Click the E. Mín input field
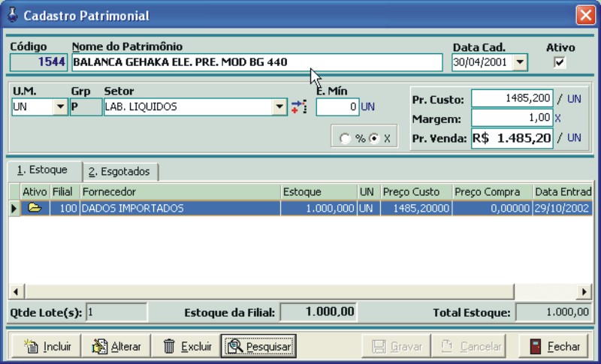The width and height of the screenshot is (601, 364). coord(337,107)
